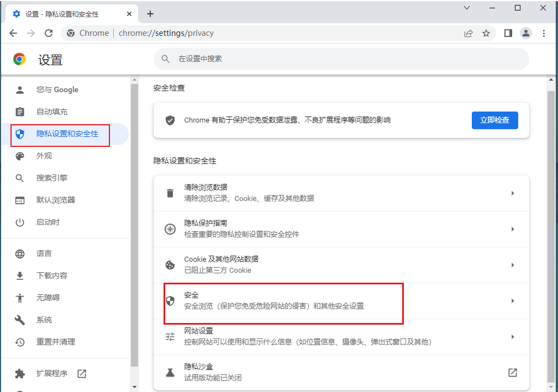Open 语言 settings
This screenshot has height=392, width=558.
click(65, 253)
